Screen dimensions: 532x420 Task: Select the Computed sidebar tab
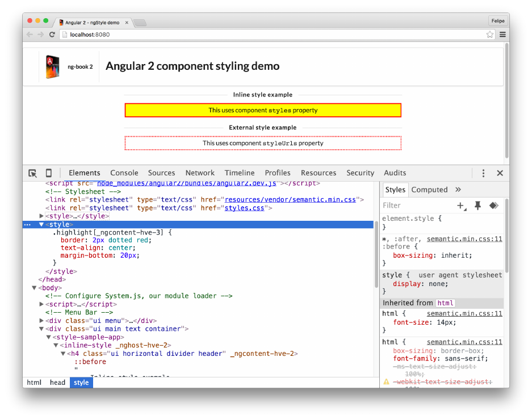(x=430, y=190)
